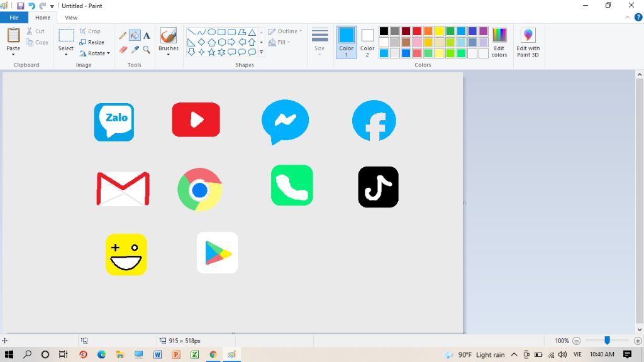Image resolution: width=644 pixels, height=362 pixels.
Task: Switch to the View tab
Action: click(71, 18)
